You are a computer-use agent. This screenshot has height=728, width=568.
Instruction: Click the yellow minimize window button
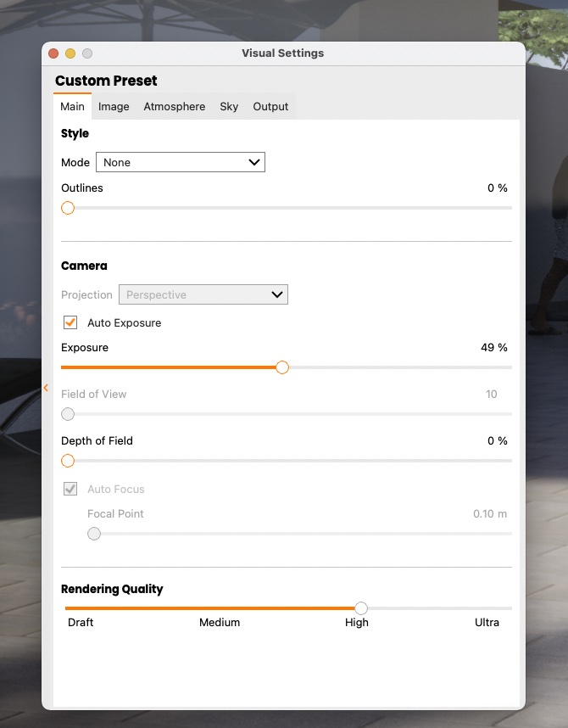click(x=70, y=53)
